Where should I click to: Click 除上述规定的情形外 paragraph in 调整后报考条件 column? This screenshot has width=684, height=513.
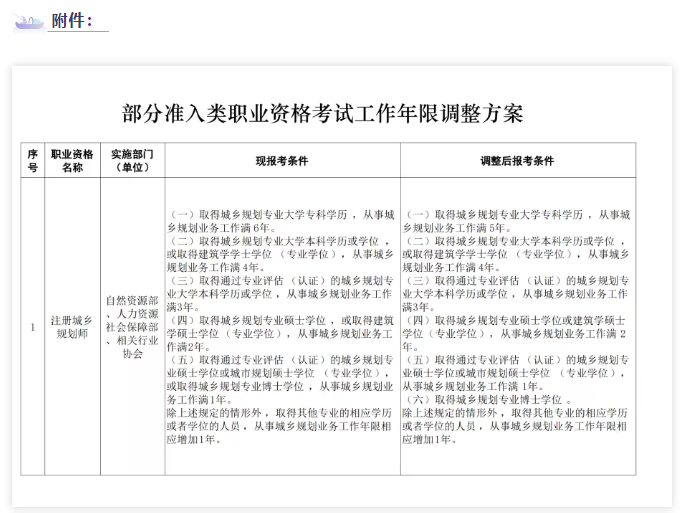pyautogui.click(x=516, y=425)
